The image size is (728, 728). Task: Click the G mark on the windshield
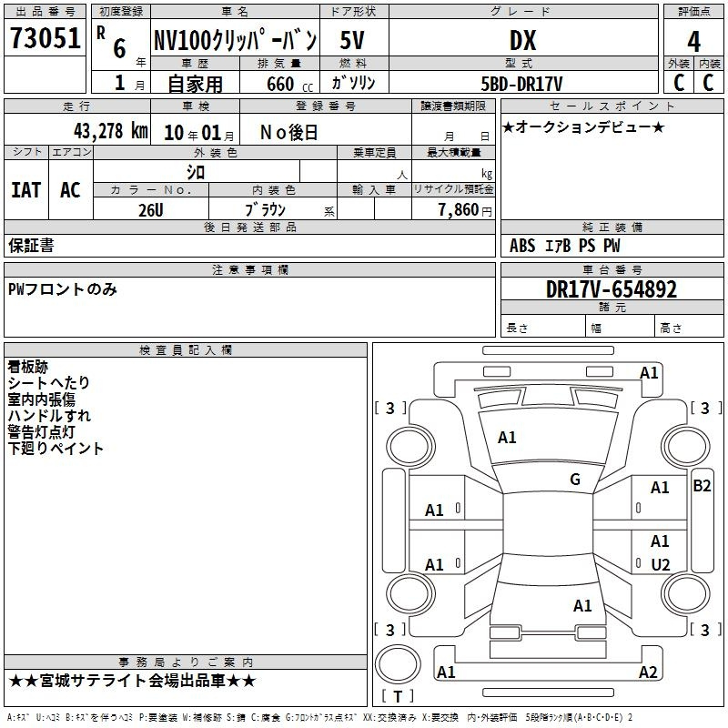pos(575,480)
